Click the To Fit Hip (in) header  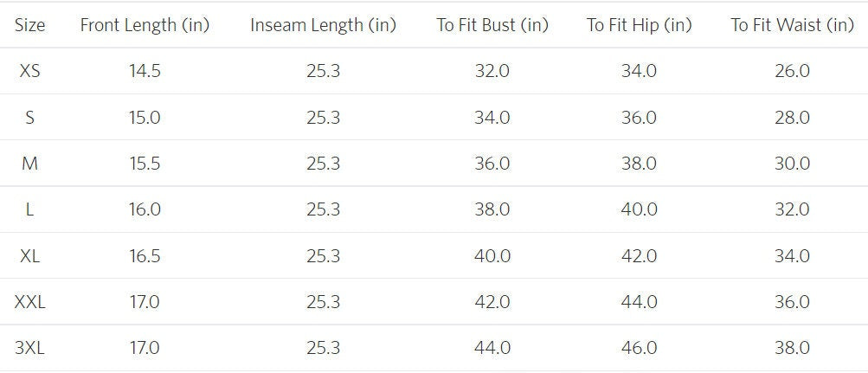(x=640, y=25)
